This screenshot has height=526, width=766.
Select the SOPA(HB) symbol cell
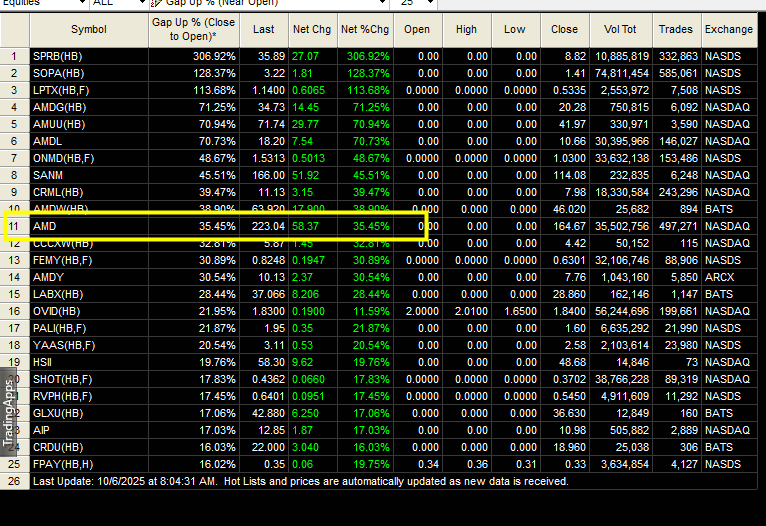tap(89, 73)
